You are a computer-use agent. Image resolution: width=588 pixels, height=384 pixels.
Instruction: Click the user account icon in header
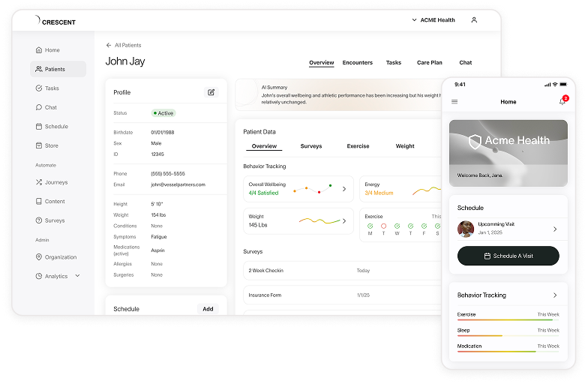tap(474, 20)
